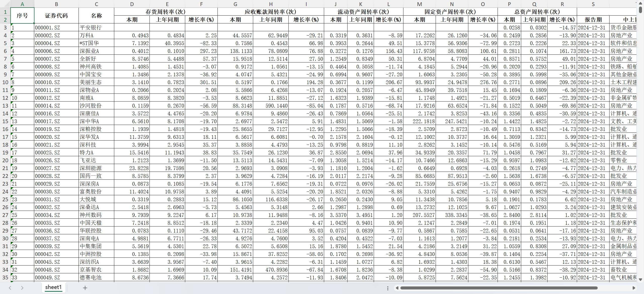The image size is (644, 294).
Task: Click the vertical scrollbar down arrow
Action: click(641, 279)
